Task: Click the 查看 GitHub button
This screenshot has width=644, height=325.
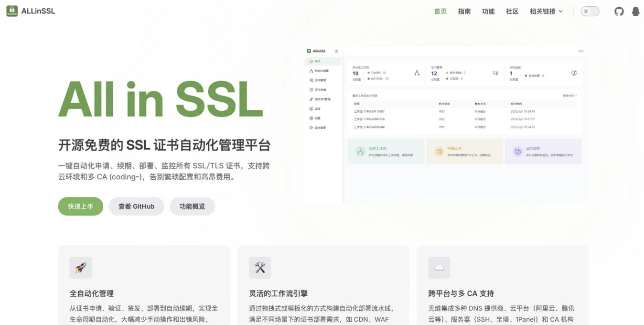Action: 137,206
